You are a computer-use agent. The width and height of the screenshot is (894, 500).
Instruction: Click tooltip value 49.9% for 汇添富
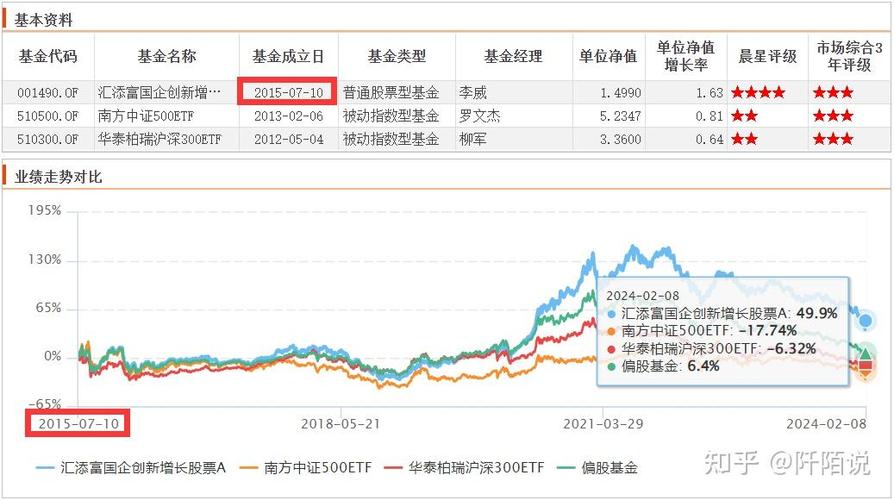[x=817, y=313]
